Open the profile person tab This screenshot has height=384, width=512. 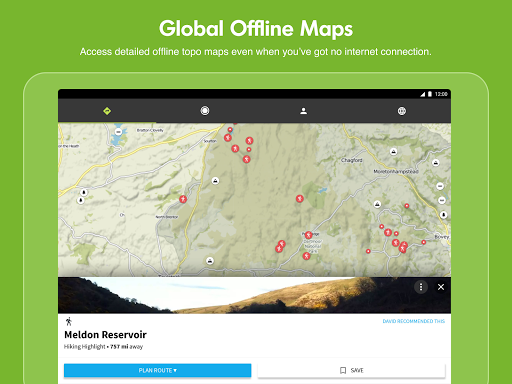click(x=303, y=111)
